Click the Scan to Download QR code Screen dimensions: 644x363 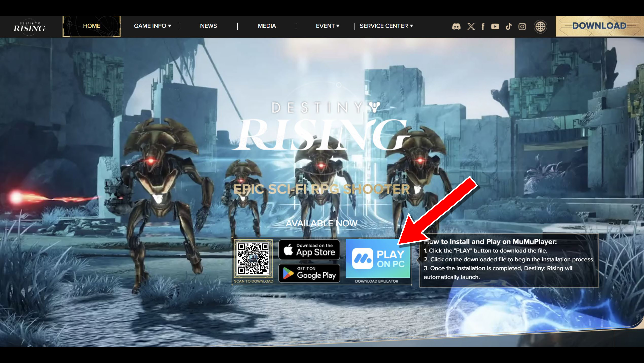pos(253,258)
